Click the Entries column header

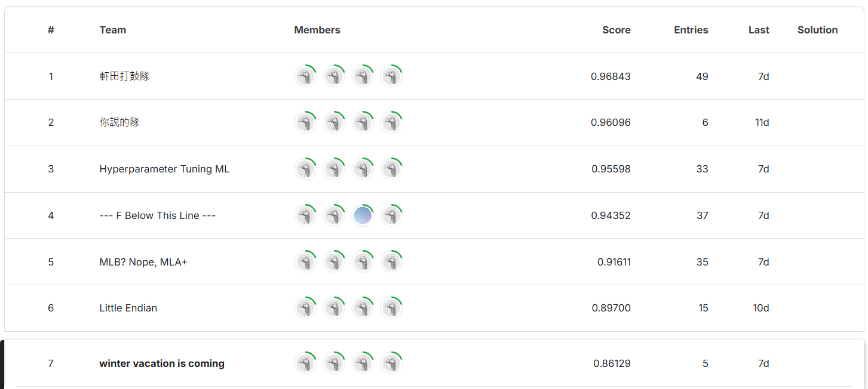[691, 30]
